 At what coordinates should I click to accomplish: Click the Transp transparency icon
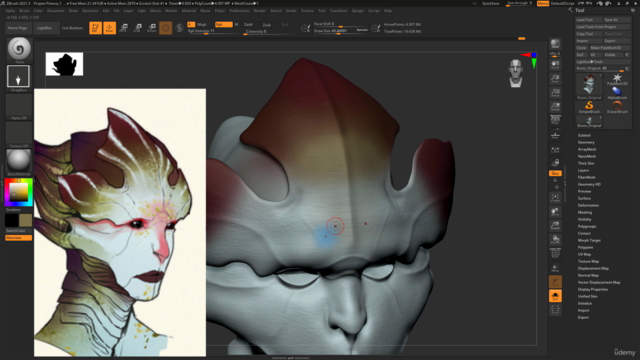(x=555, y=268)
